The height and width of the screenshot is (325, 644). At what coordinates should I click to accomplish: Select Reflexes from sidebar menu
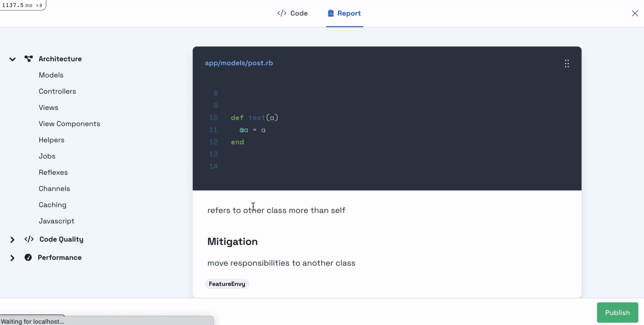(x=53, y=172)
